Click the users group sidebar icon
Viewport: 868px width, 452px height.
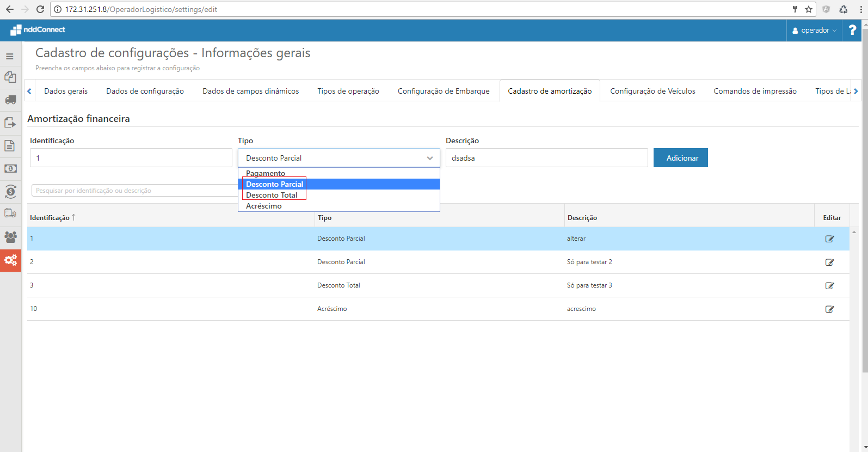pos(10,237)
